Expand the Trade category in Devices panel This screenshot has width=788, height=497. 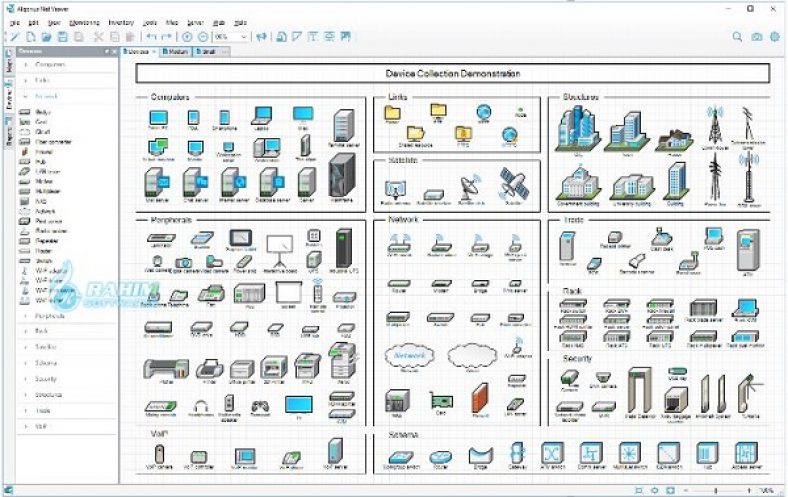coord(26,411)
